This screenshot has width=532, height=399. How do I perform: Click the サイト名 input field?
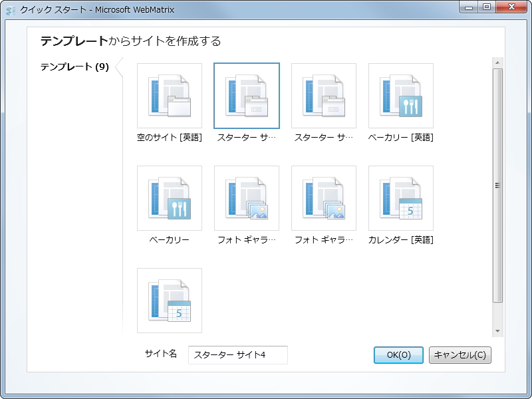click(238, 355)
